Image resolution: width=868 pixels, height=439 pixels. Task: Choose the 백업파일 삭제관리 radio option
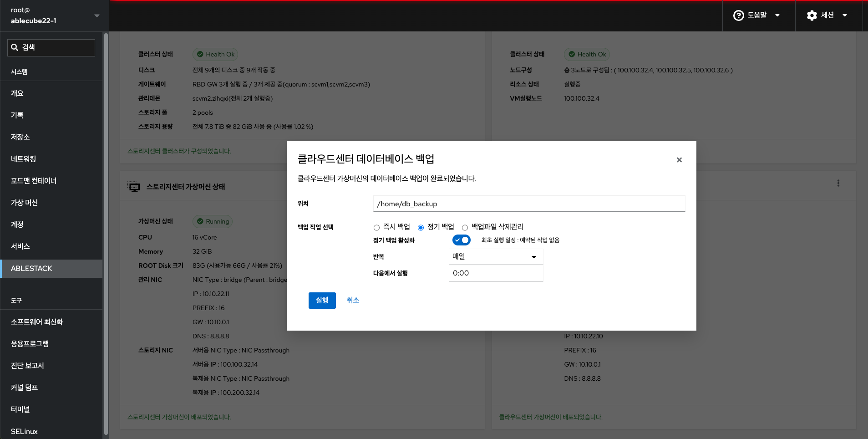tap(465, 228)
